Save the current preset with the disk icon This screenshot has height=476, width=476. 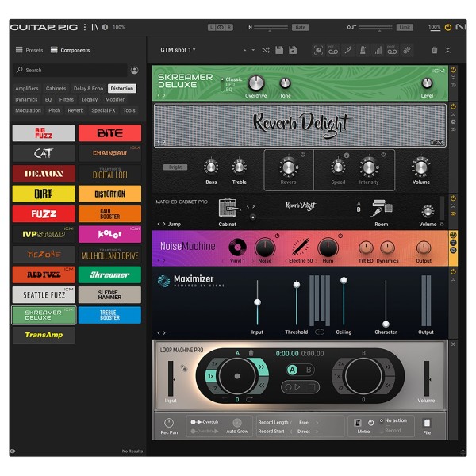[x=279, y=50]
